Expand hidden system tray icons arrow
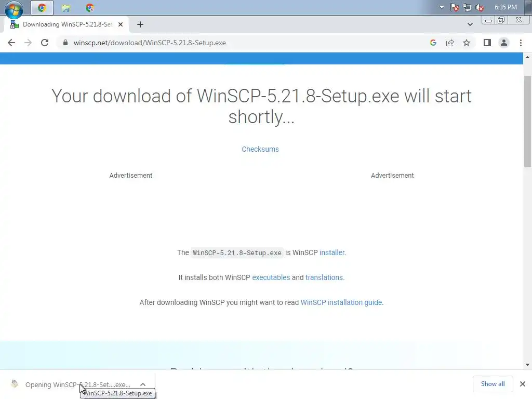 (x=442, y=7)
